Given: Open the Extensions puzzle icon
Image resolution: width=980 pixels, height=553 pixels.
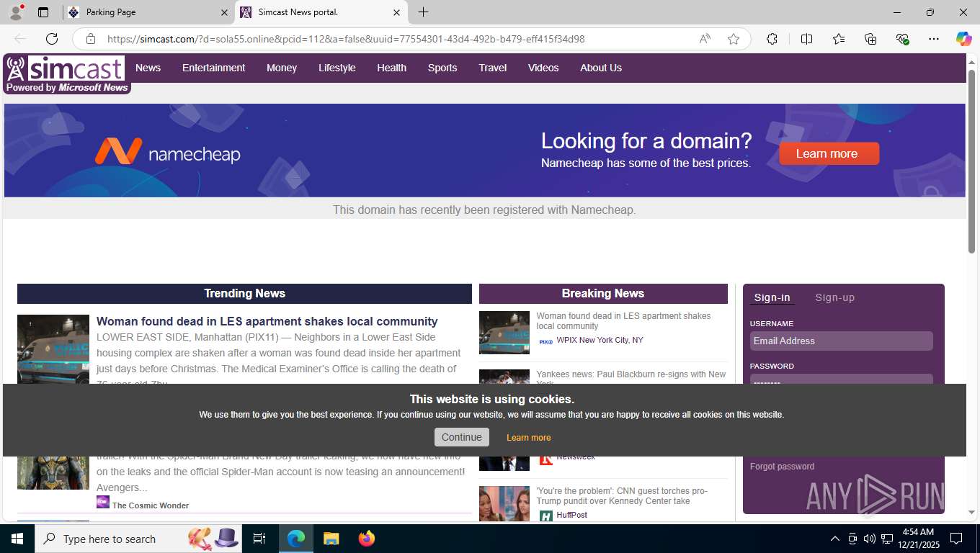Looking at the screenshot, I should click(x=772, y=39).
